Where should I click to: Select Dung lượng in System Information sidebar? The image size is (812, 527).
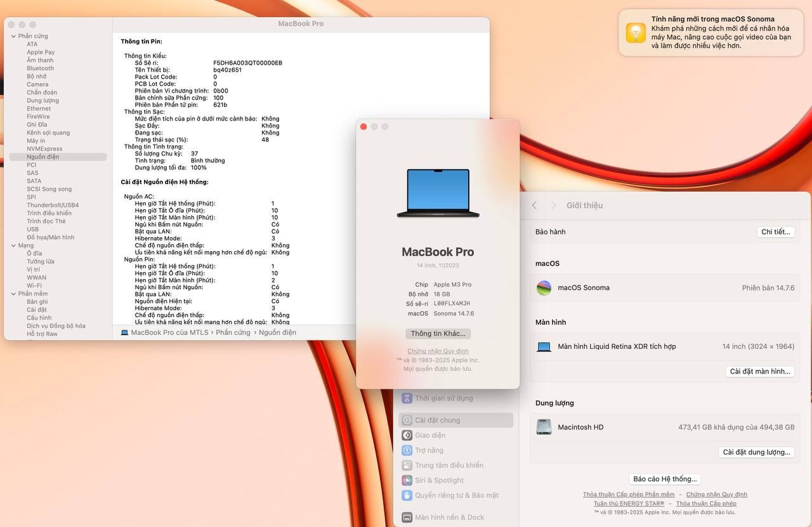click(x=43, y=100)
